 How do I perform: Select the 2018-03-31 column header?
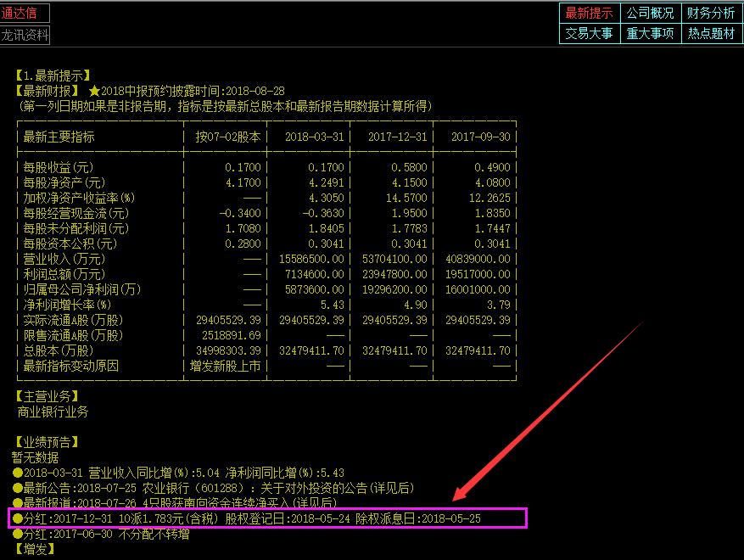(314, 137)
